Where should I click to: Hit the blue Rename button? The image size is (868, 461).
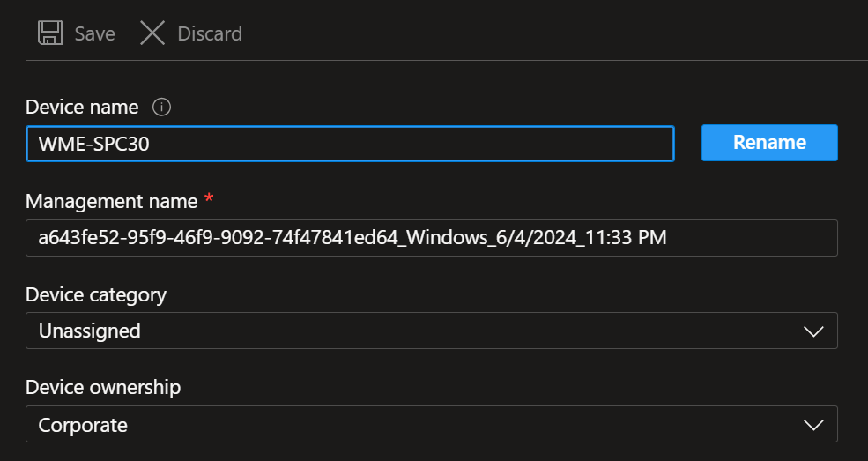[769, 143]
